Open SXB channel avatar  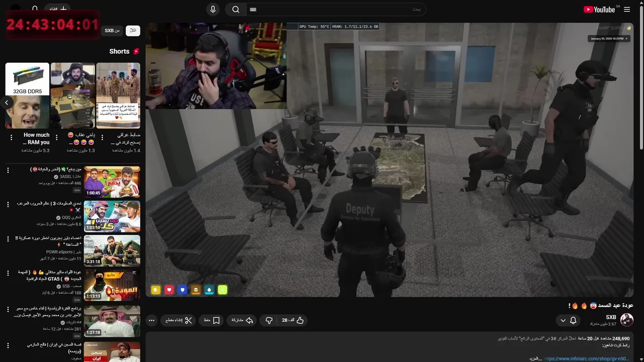(x=627, y=320)
